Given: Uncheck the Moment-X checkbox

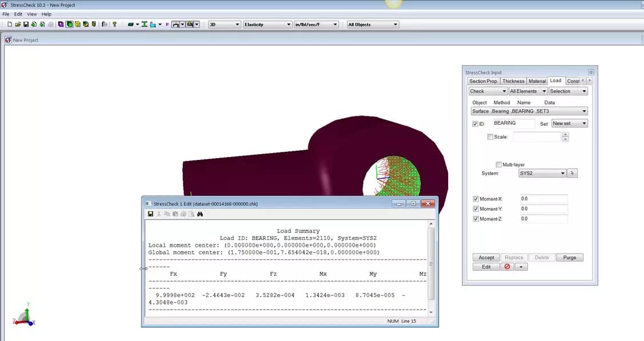Looking at the screenshot, I should pyautogui.click(x=476, y=198).
